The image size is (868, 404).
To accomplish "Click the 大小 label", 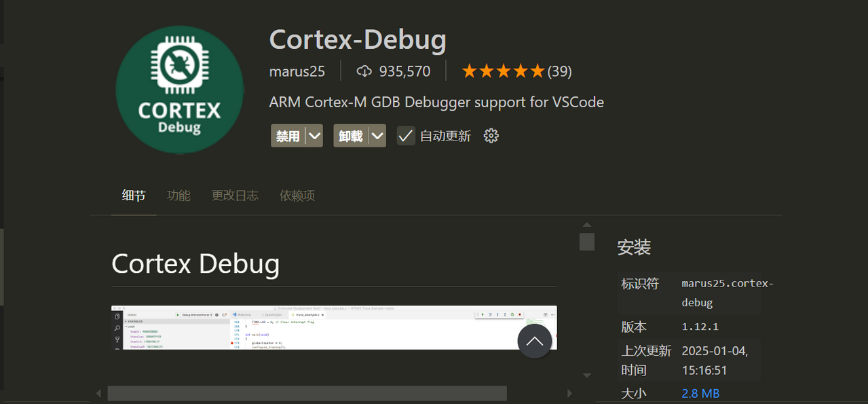I will coord(634,393).
